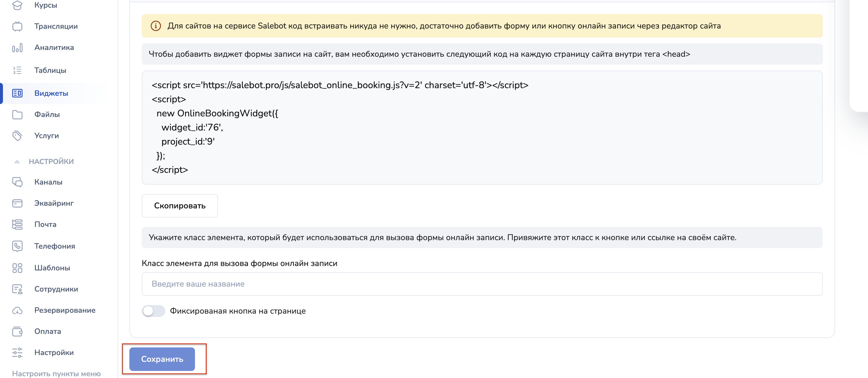Click the Channels (Каналы) chat icon

(17, 182)
